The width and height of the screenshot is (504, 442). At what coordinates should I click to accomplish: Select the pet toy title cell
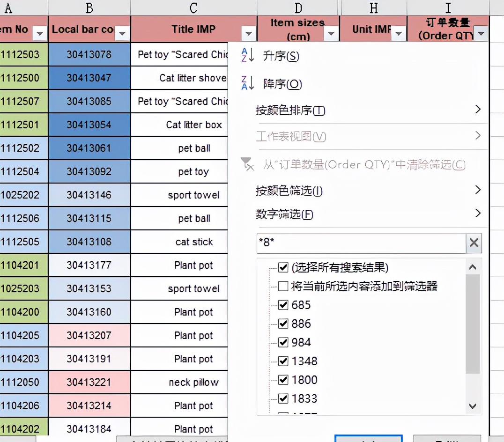coord(179,171)
